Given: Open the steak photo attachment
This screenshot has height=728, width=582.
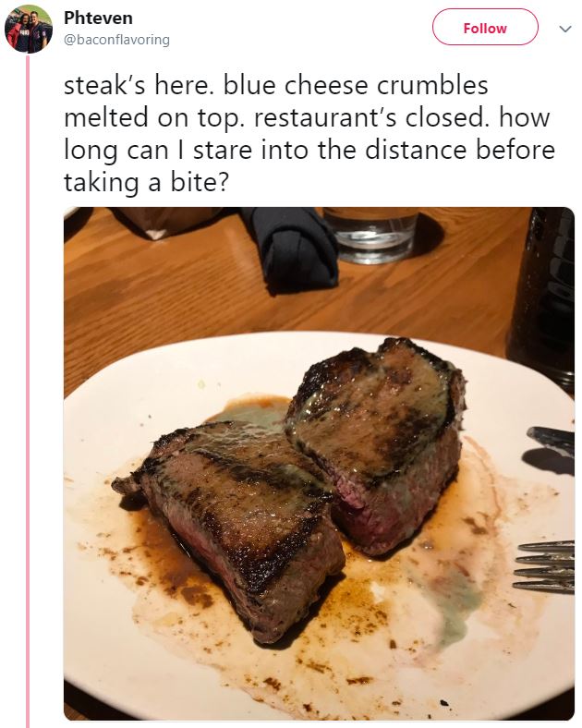Looking at the screenshot, I should [319, 464].
